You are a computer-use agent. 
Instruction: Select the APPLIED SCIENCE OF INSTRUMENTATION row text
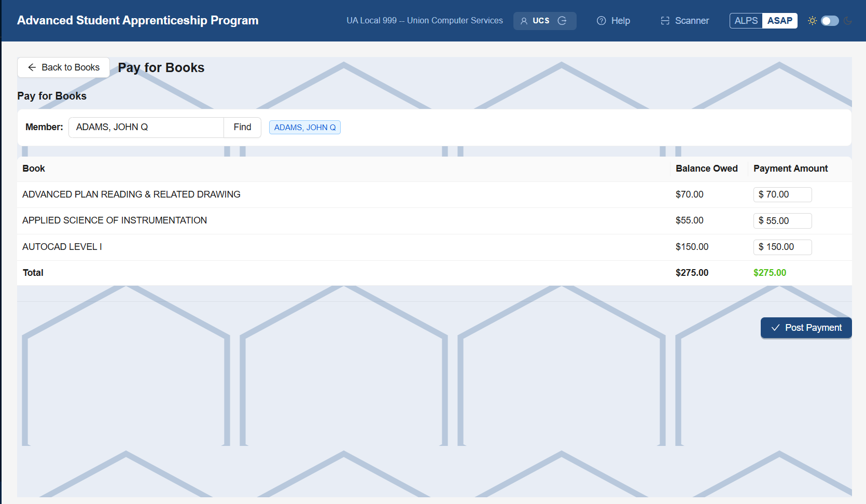[115, 220]
